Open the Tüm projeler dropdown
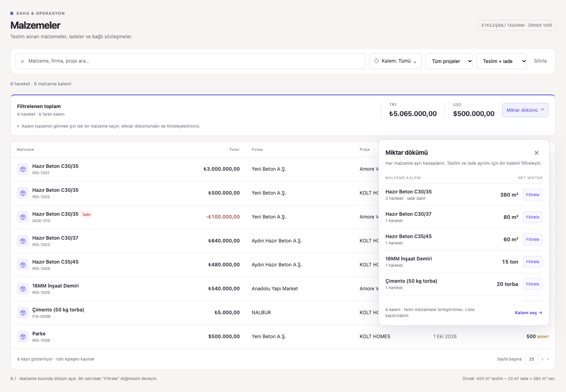566x392 pixels. click(x=449, y=61)
